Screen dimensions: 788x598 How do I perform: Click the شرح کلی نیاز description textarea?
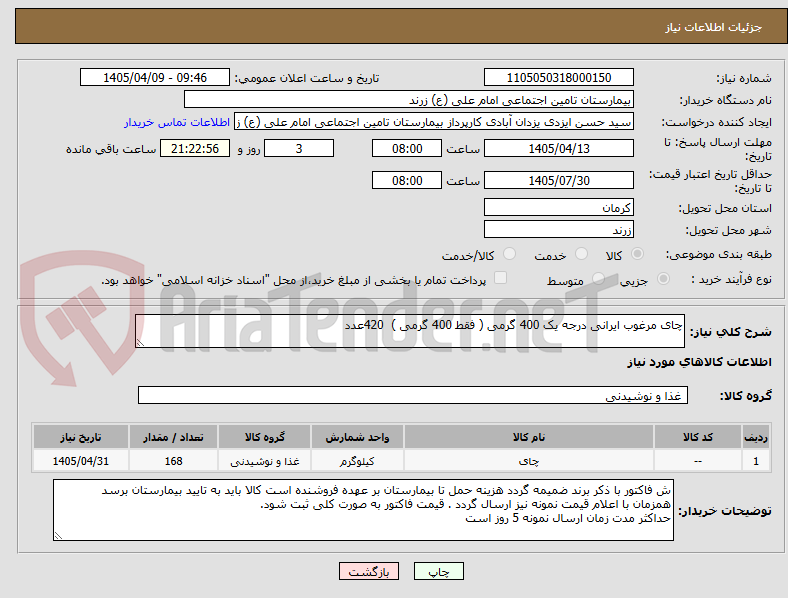pos(410,331)
